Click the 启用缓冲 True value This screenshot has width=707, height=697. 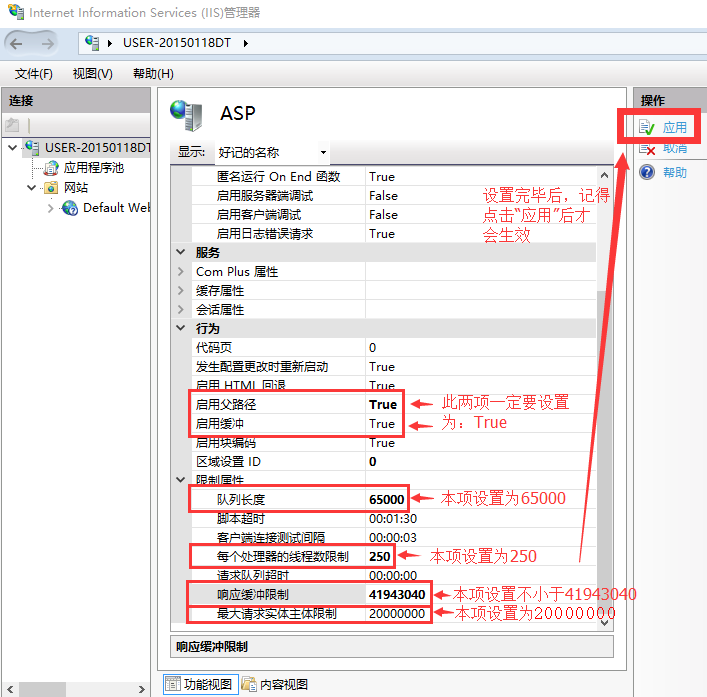pos(382,424)
